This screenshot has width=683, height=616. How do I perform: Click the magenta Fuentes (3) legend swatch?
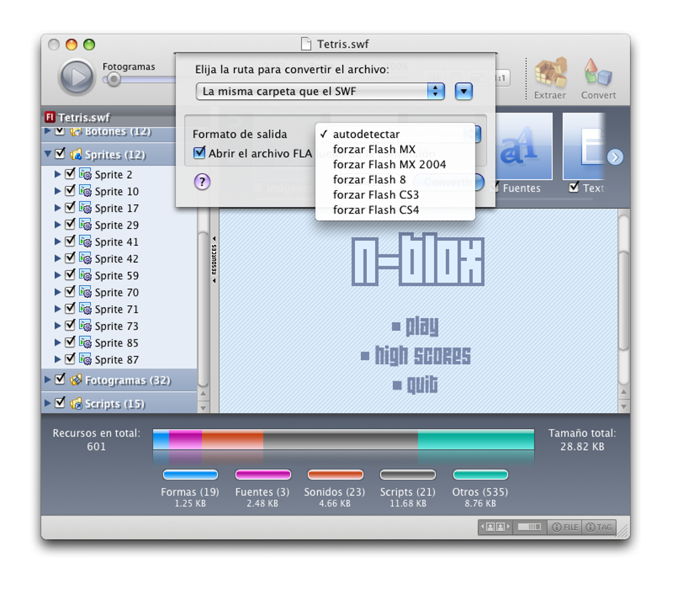[262, 475]
